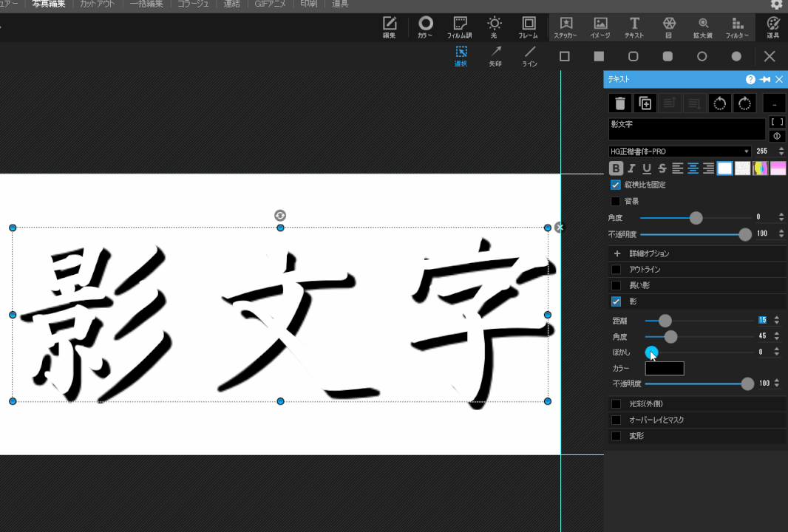Toggle strikethrough formatting
This screenshot has width=788, height=532.
click(662, 168)
